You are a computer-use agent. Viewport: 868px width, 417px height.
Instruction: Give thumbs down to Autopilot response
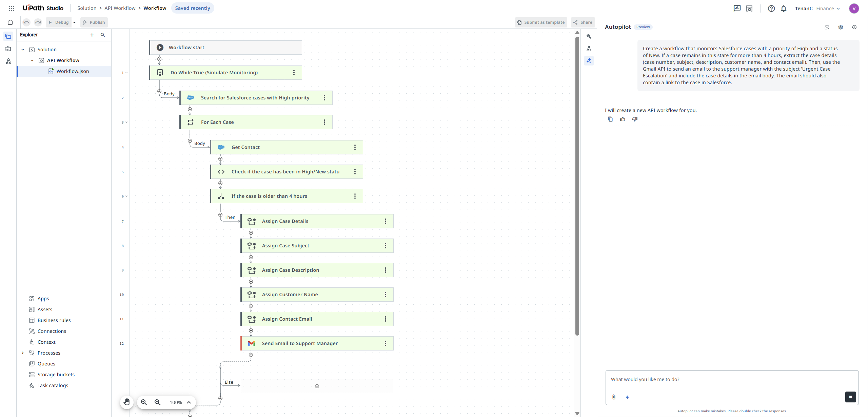pyautogui.click(x=635, y=119)
